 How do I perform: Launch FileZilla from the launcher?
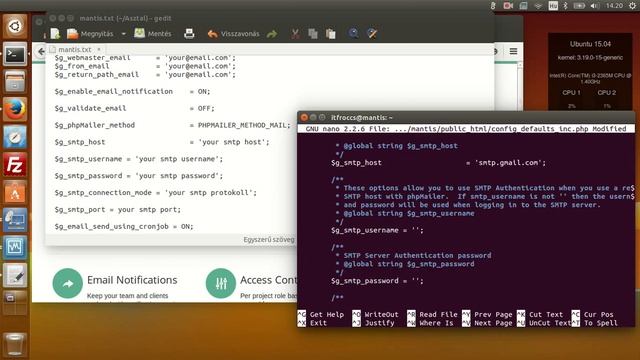point(15,164)
